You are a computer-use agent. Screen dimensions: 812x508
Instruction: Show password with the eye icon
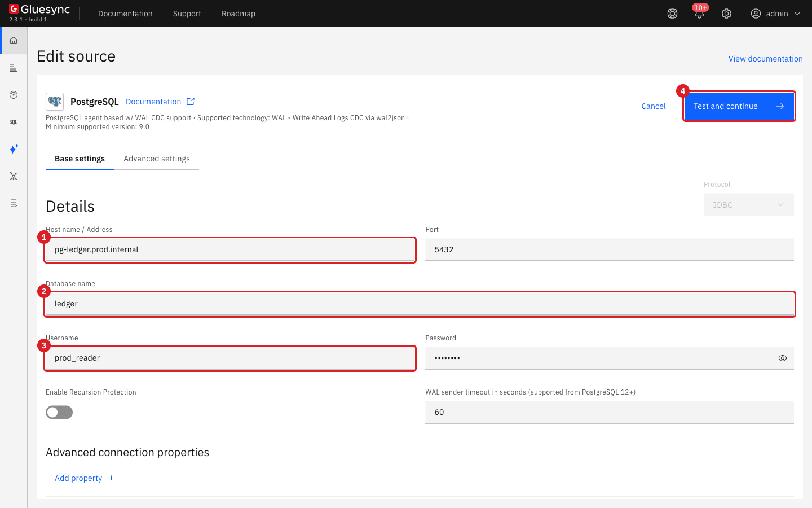(783, 358)
